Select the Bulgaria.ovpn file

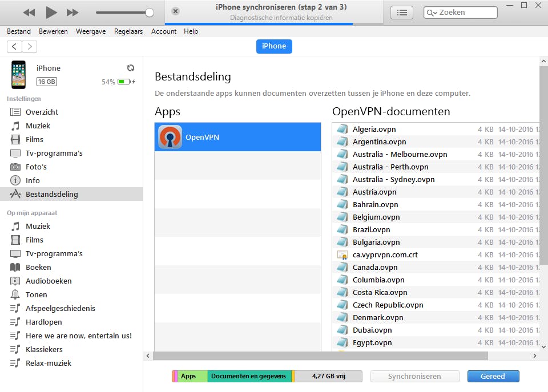click(x=436, y=243)
